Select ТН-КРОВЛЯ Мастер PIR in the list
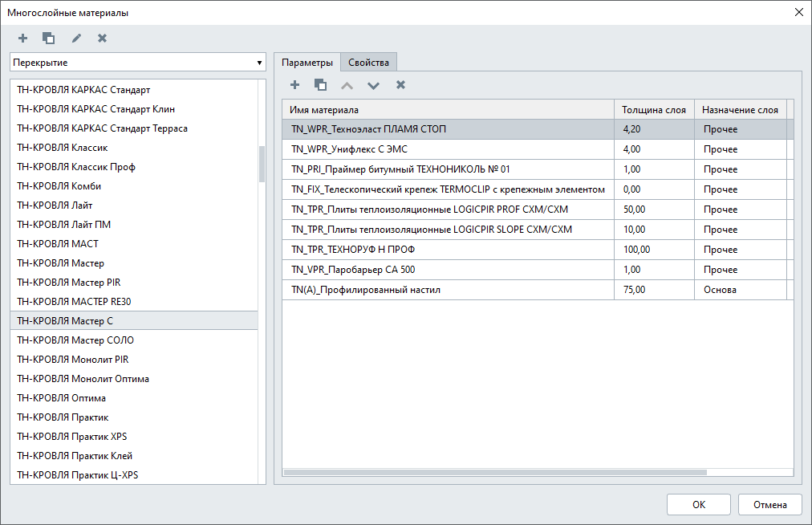The height and width of the screenshot is (525, 812). point(68,283)
